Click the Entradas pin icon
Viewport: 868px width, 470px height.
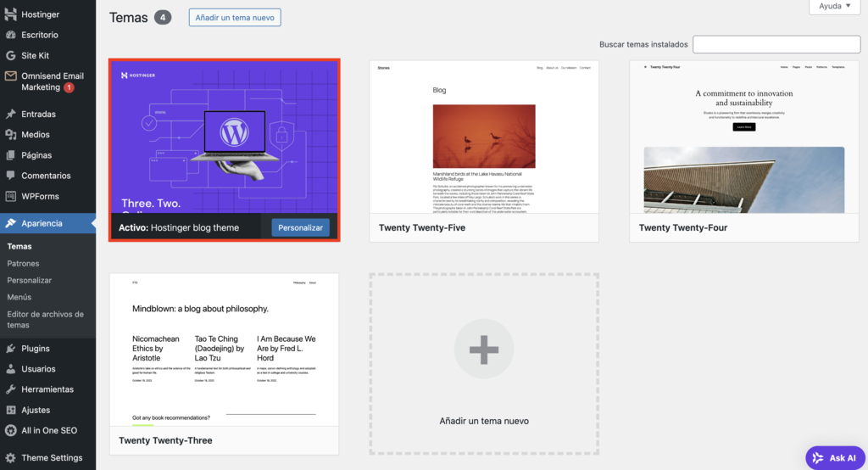(11, 114)
